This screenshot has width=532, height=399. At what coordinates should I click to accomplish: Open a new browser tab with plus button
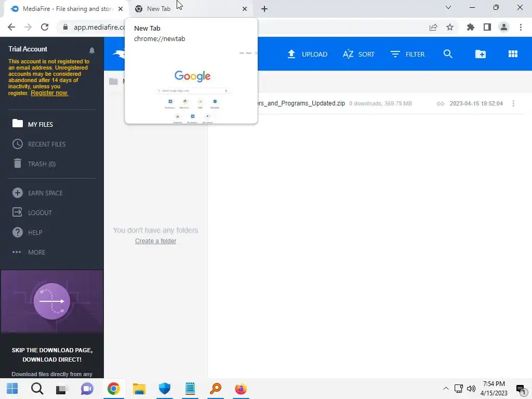[264, 9]
